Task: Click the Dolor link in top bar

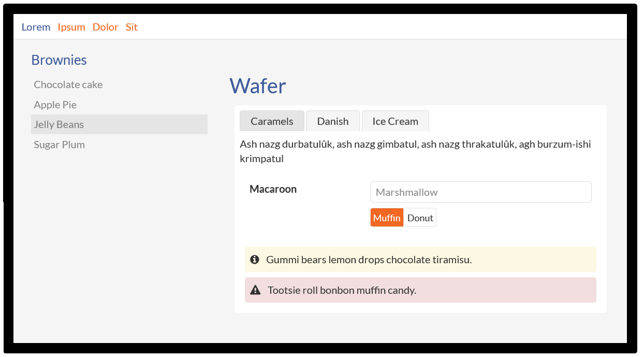Action: [x=105, y=27]
